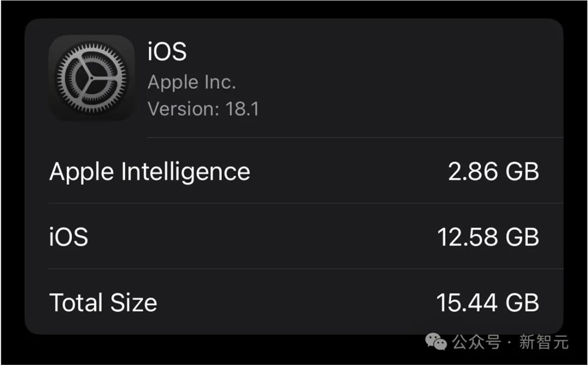
Task: Click the divider line under Apple Intelligence row
Action: (x=306, y=203)
